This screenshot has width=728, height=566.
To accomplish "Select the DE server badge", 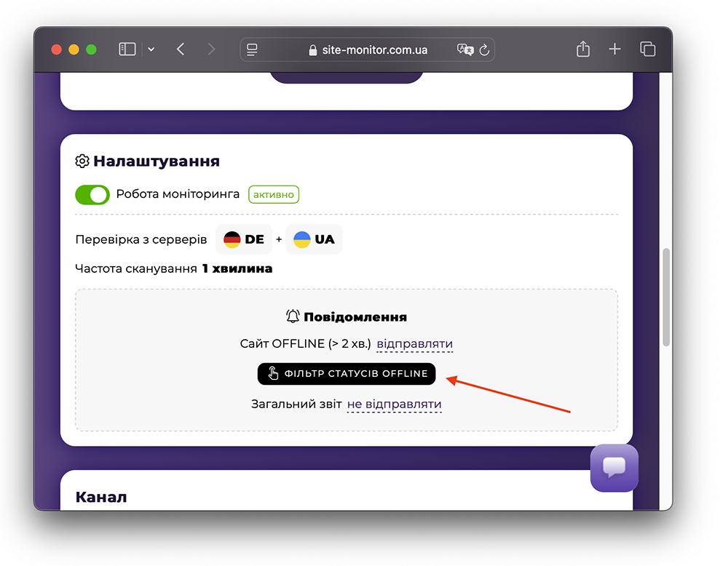I will (244, 239).
